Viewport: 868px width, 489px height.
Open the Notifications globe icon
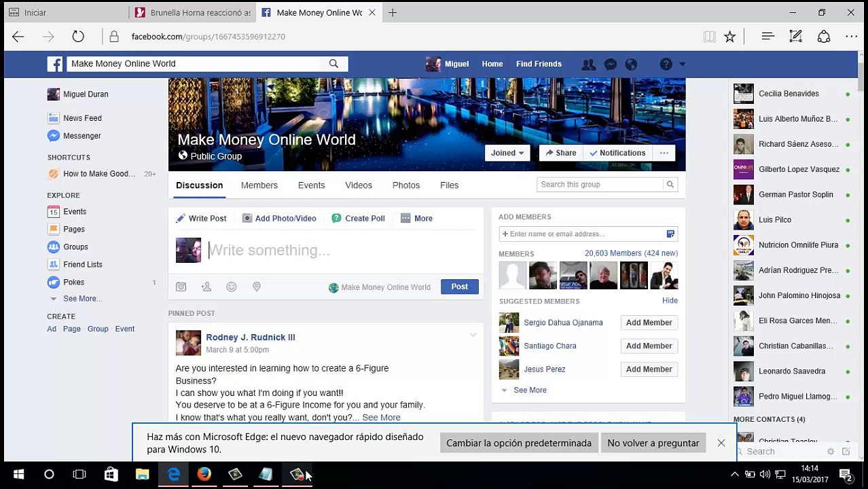pyautogui.click(x=631, y=65)
